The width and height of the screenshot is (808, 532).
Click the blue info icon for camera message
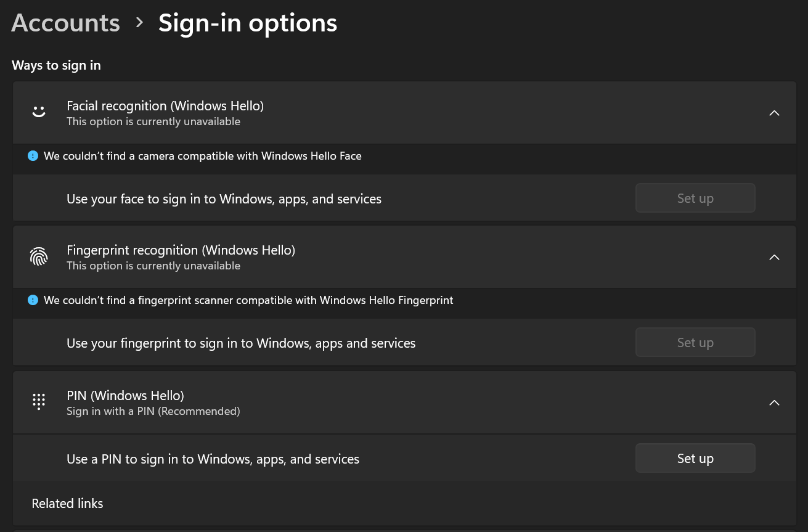tap(33, 156)
